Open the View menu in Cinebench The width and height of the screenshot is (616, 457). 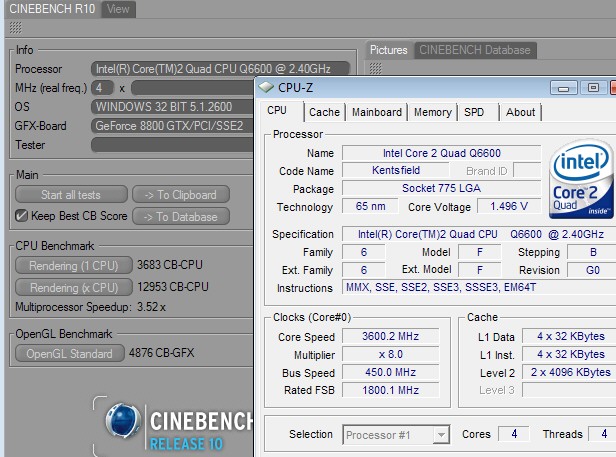(118, 9)
